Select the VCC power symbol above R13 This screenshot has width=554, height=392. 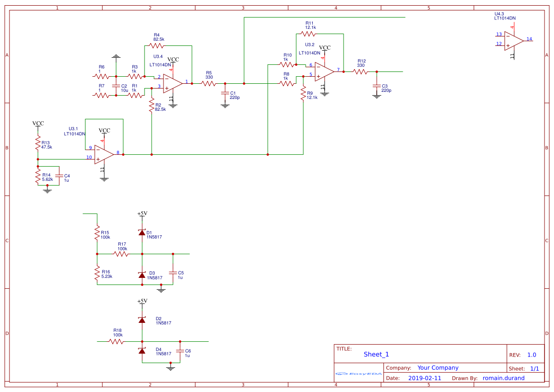click(37, 124)
